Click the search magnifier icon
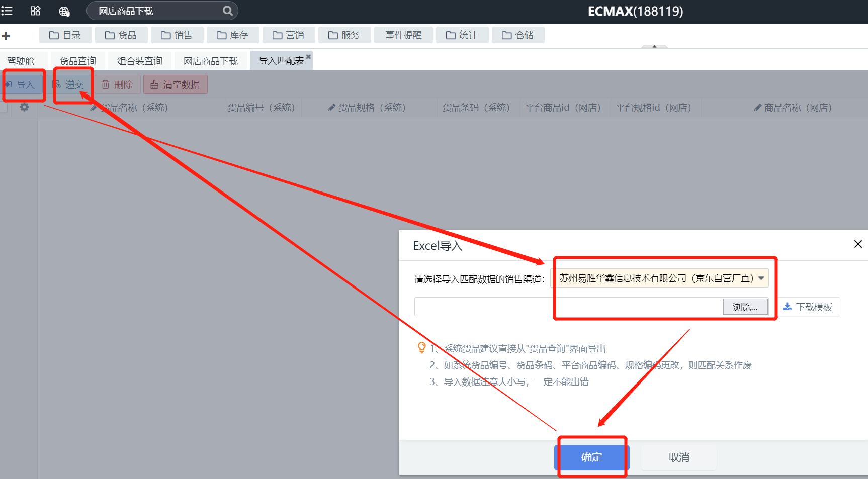Image resolution: width=868 pixels, height=479 pixels. (227, 11)
